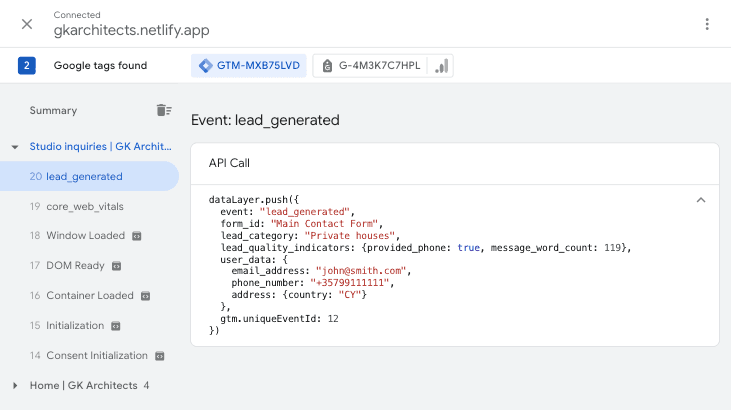Click the Google tags found label
Viewport: 731px width, 410px height.
pos(100,65)
